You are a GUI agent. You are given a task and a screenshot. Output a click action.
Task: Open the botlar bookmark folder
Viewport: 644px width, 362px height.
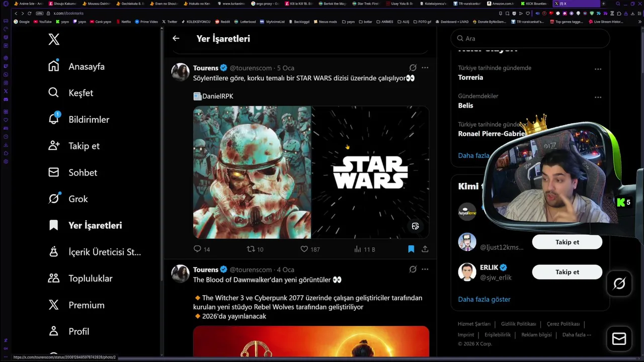(x=366, y=22)
